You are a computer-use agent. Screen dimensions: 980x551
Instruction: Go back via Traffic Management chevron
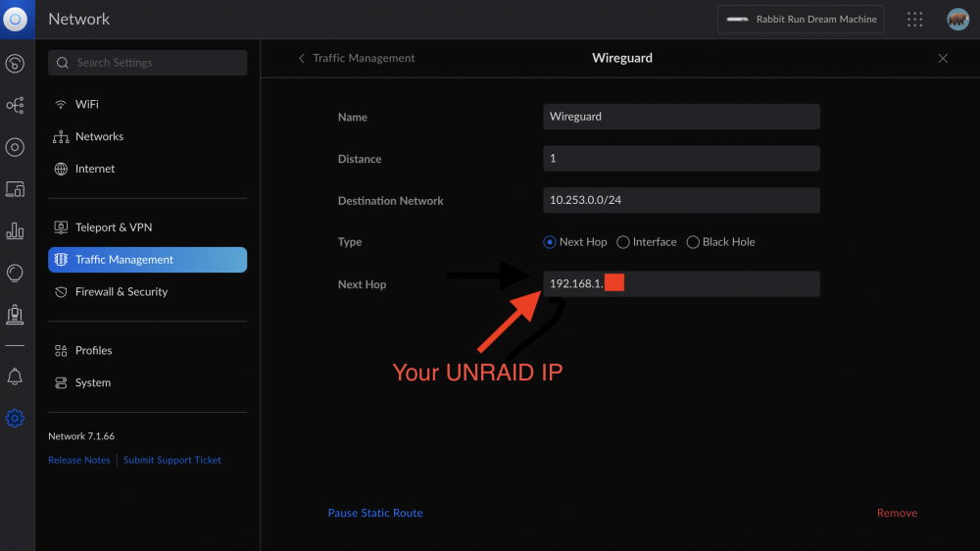[x=302, y=58]
